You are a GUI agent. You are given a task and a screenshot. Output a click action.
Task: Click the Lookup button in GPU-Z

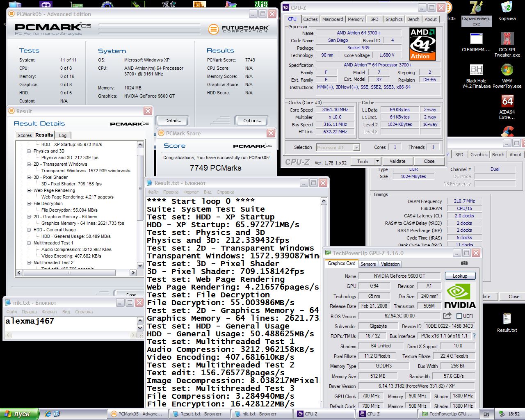coord(460,276)
